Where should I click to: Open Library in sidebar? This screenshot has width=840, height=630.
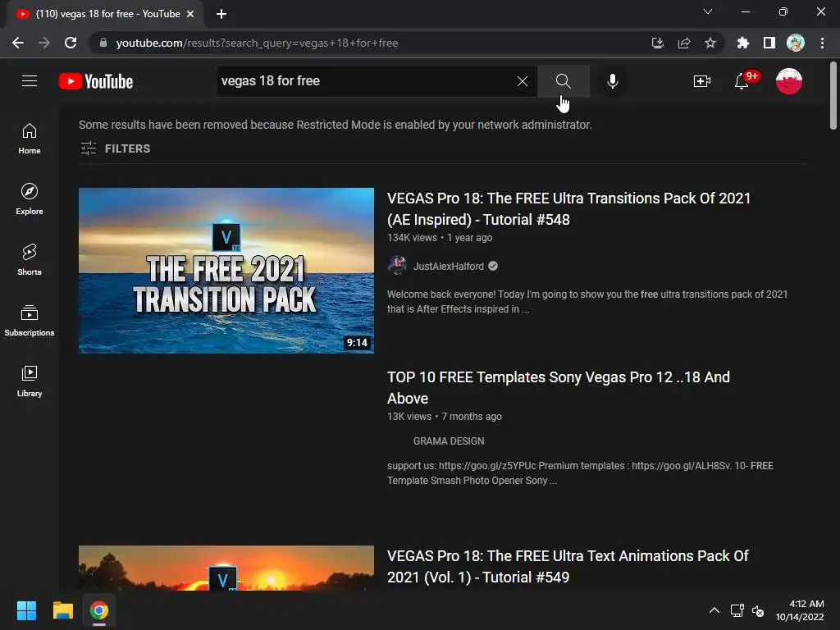[30, 381]
